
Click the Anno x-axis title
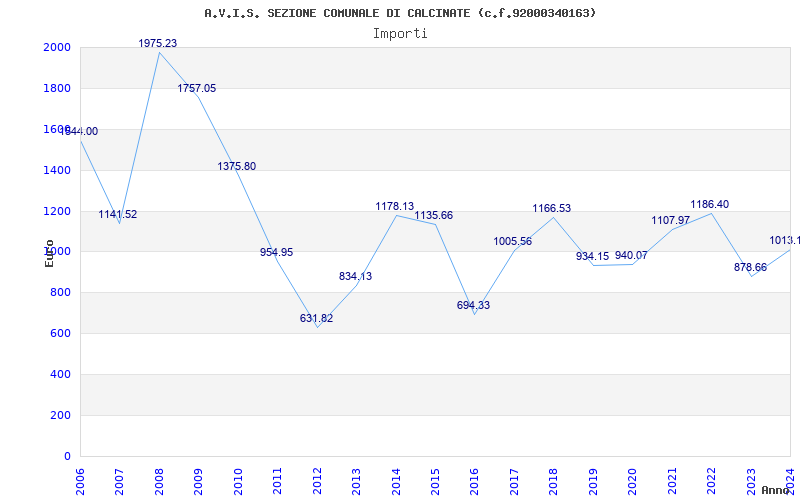click(775, 490)
